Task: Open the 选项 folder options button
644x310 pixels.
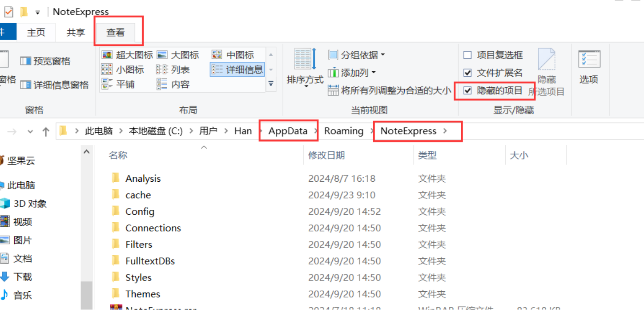Action: (589, 68)
